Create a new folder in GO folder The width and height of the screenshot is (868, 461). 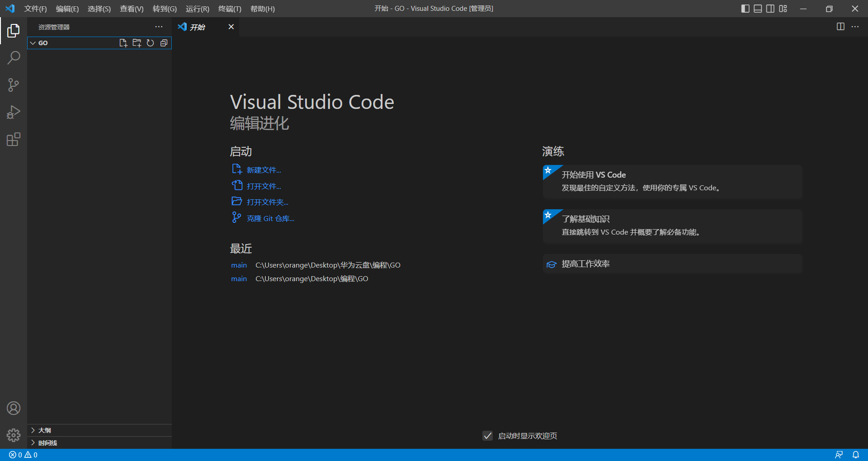tap(137, 43)
